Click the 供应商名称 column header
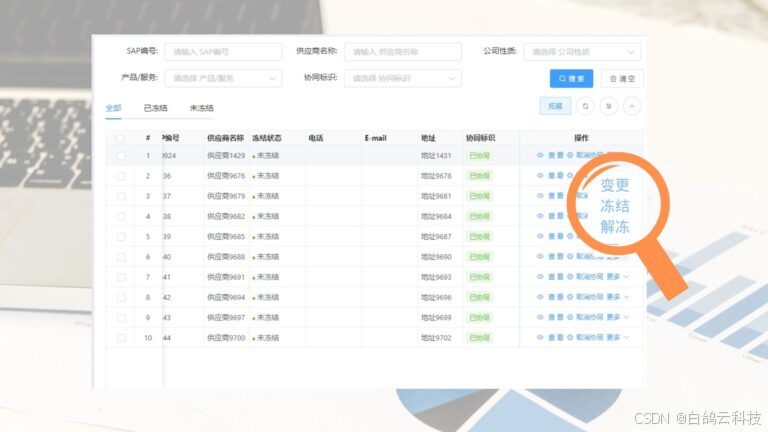Viewport: 768px width, 432px height. point(225,138)
